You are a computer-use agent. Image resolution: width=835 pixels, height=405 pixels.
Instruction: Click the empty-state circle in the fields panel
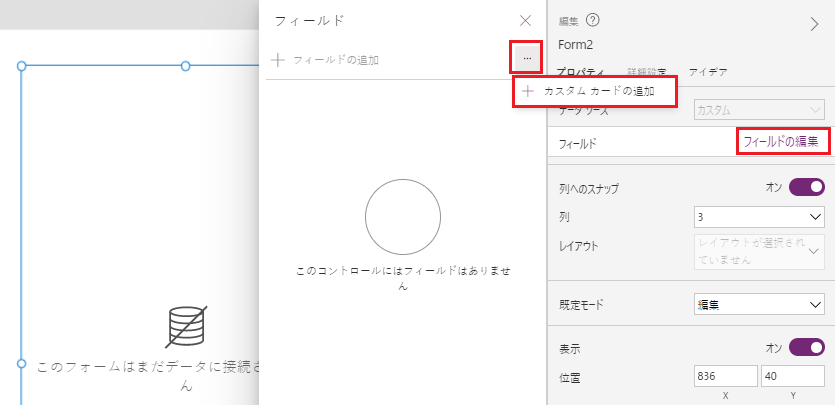(403, 217)
